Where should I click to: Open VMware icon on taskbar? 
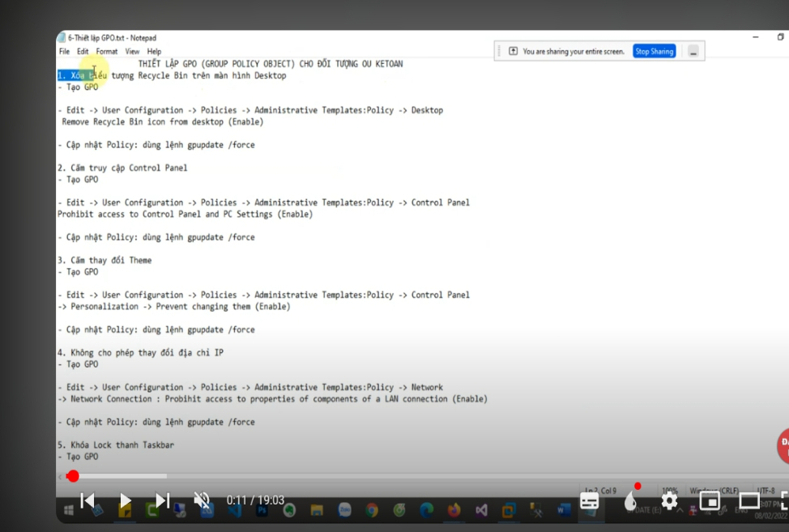point(508,510)
